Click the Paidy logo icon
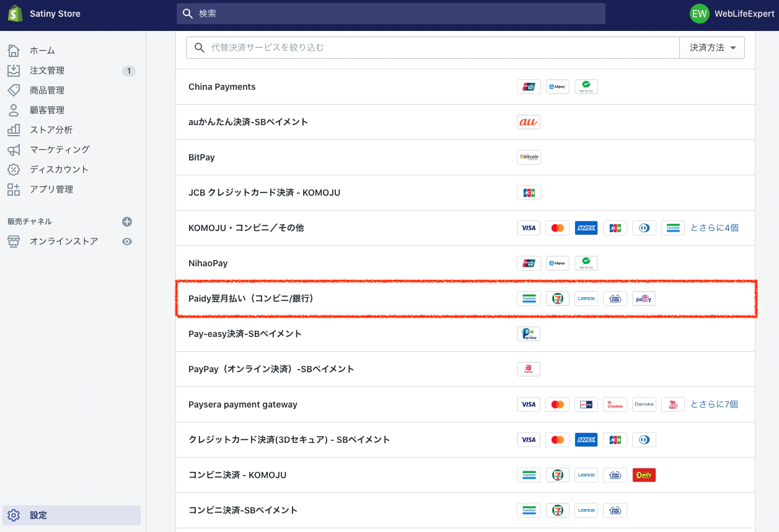Screen dimensions: 779x532 tap(643, 299)
